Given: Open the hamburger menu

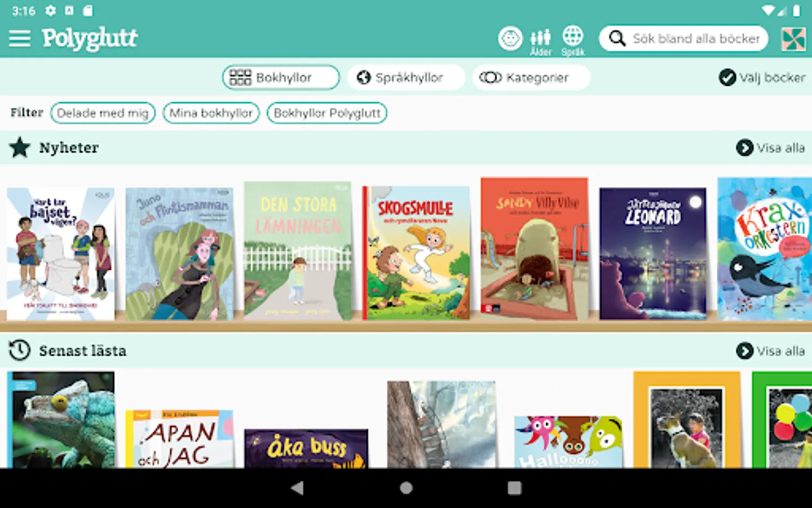Looking at the screenshot, I should pos(20,38).
